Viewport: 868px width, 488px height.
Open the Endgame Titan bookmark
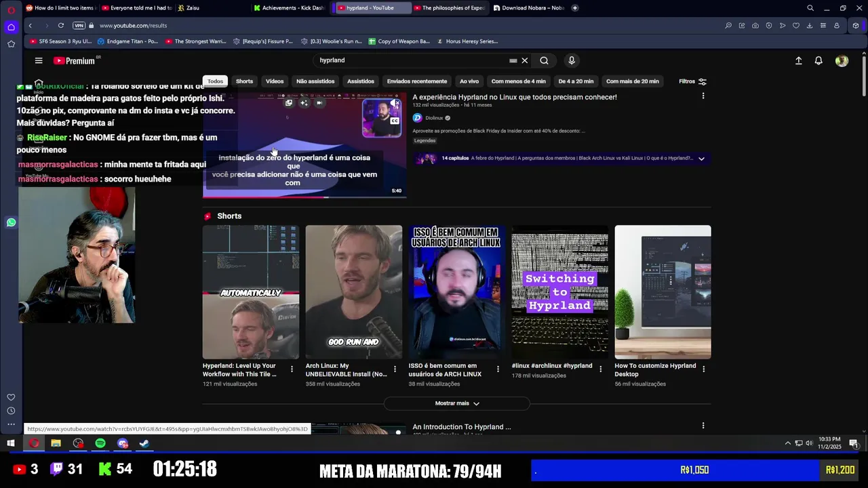[x=127, y=41]
